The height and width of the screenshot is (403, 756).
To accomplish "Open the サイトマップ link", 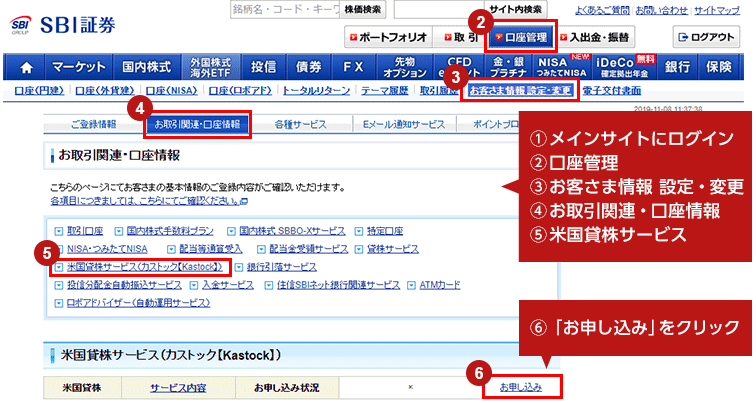I will pos(717,10).
